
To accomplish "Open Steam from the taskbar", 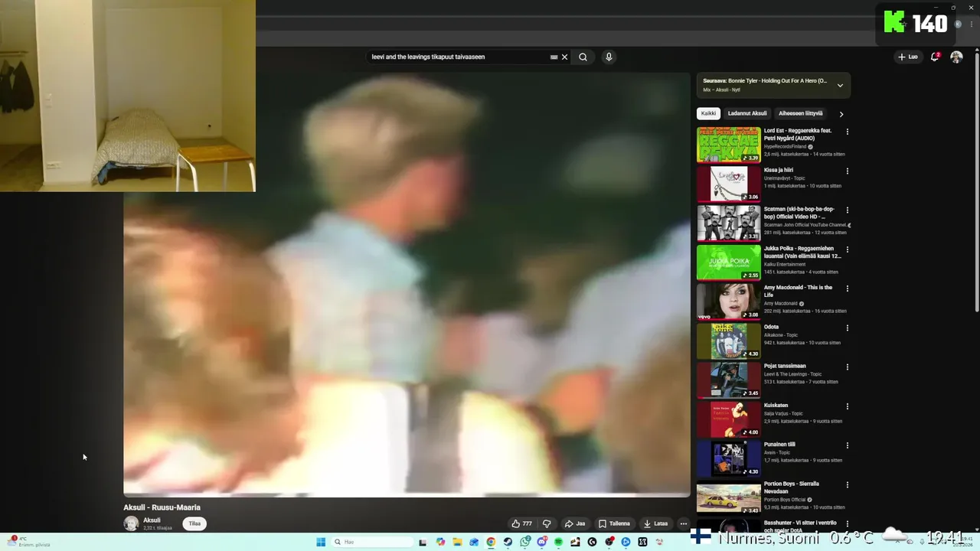I will tap(508, 542).
